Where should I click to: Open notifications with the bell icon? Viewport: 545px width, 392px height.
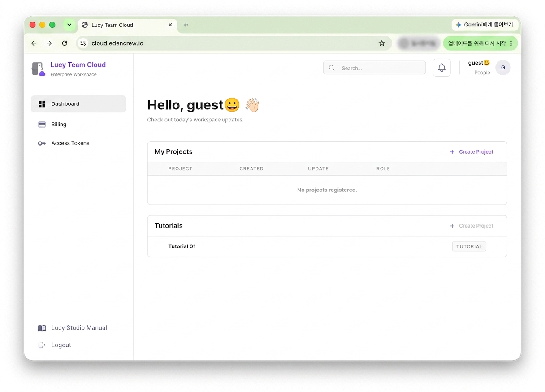441,68
